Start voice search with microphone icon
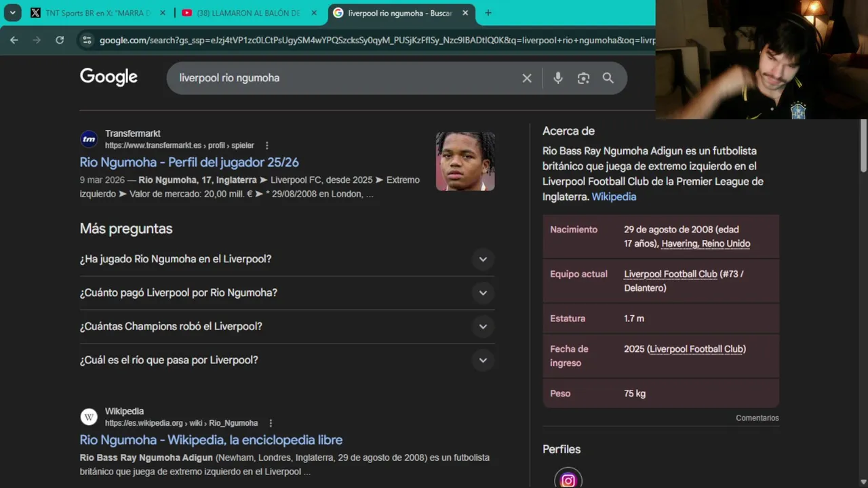 tap(558, 78)
